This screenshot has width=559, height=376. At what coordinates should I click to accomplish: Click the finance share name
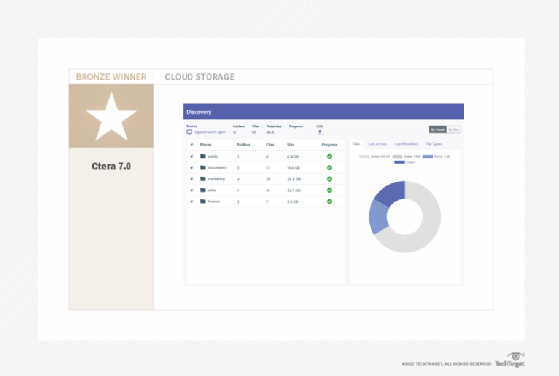click(214, 201)
